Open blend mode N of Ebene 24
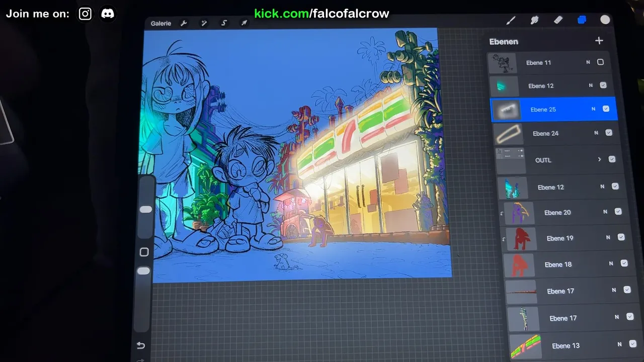This screenshot has height=362, width=644. coord(596,133)
